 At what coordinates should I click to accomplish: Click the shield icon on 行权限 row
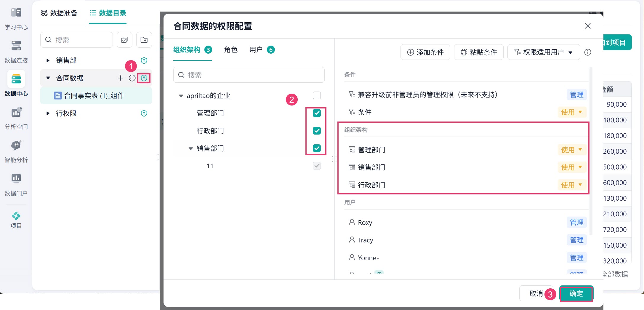(x=144, y=113)
